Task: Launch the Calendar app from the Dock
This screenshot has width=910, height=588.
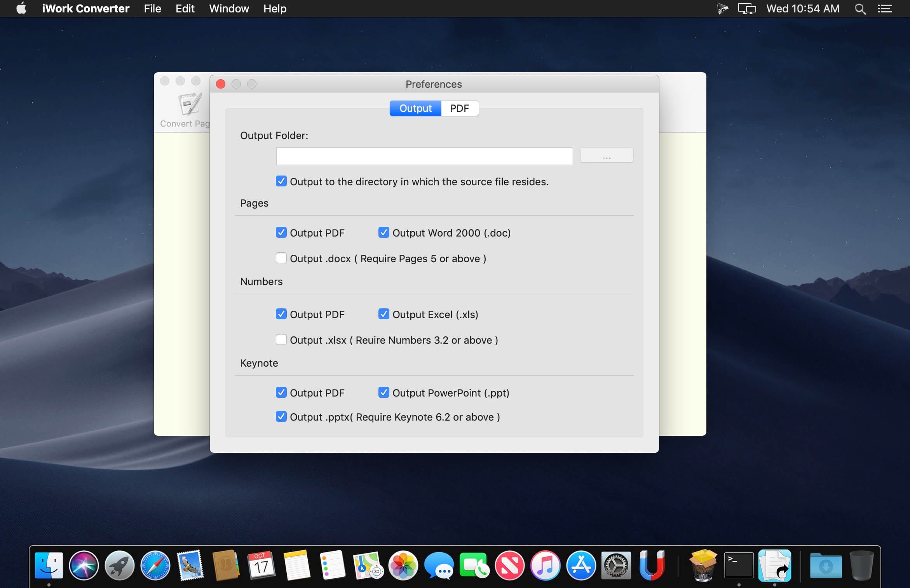Action: (261, 567)
